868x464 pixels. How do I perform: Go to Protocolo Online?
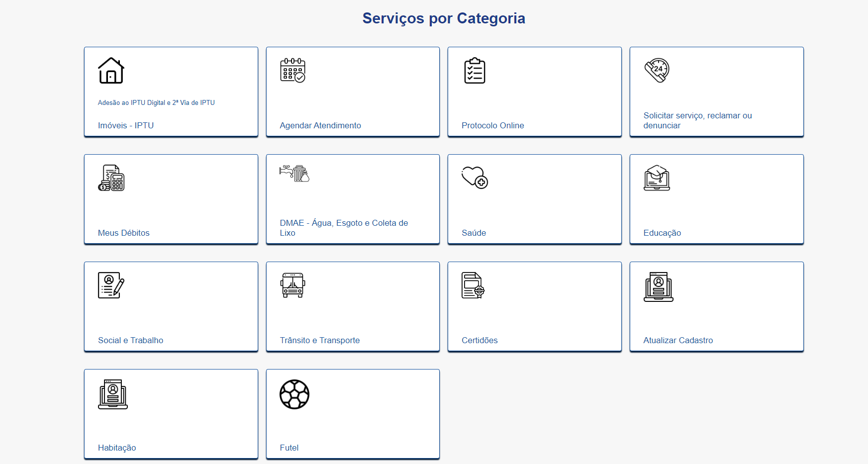(493, 125)
